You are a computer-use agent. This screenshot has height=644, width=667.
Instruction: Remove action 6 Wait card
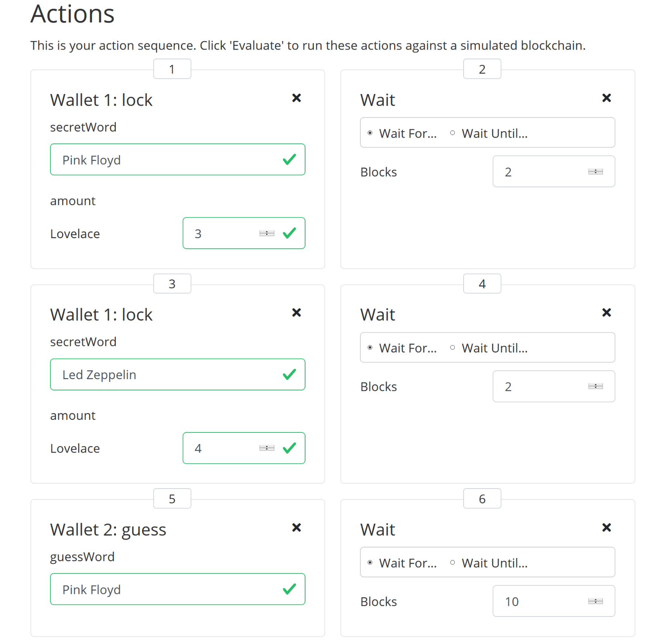tap(606, 528)
